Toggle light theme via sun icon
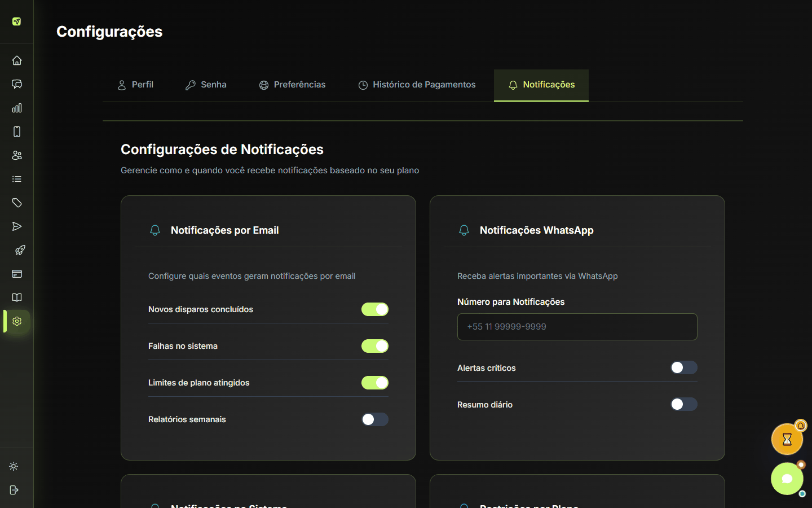Screen dimensions: 812x508 coord(14,466)
